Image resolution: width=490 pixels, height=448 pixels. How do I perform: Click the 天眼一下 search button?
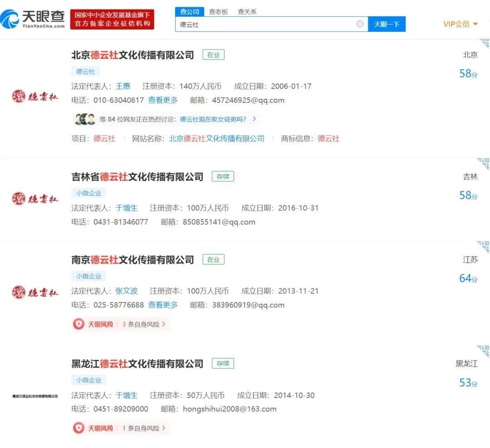387,24
